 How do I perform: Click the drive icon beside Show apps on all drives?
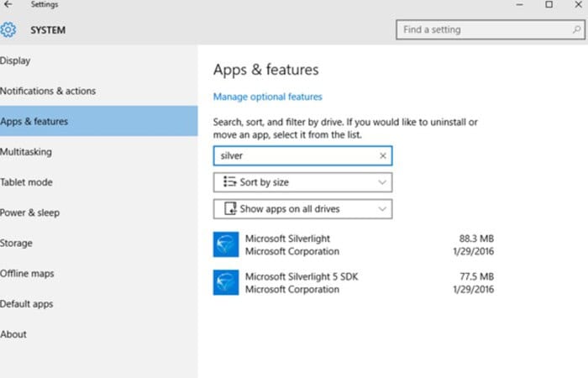point(230,208)
